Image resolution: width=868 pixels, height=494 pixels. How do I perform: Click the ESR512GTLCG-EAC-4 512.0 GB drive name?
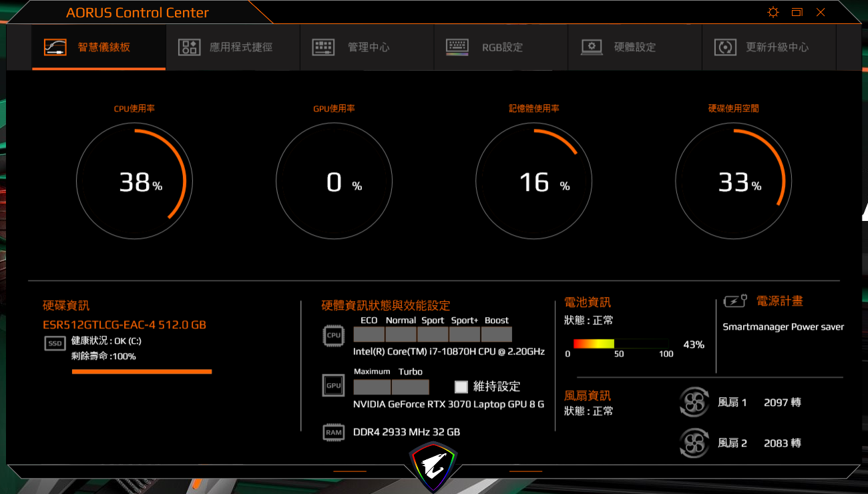[124, 325]
